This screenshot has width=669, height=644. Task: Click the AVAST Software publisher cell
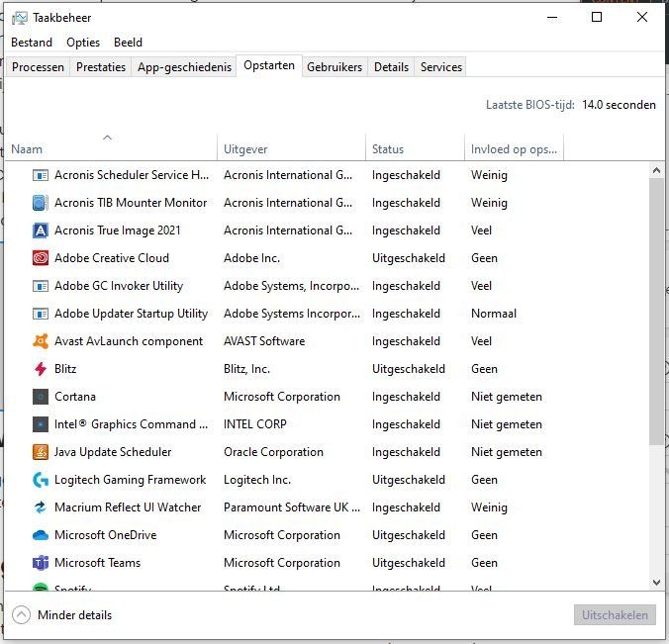(x=264, y=341)
